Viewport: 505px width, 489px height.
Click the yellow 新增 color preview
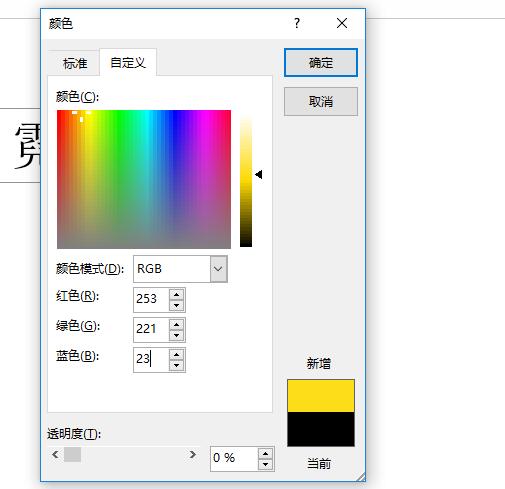[321, 395]
